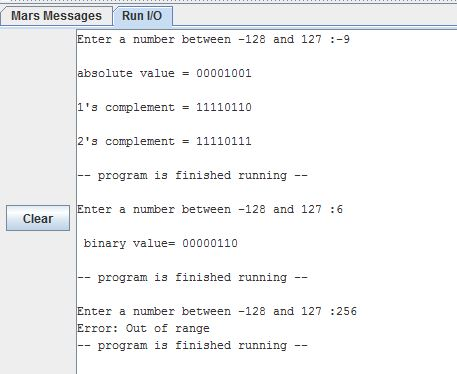Click the 'program is finished running' line directly below the 2's complement output
Viewport: 457px width, 374px height.
(x=192, y=175)
